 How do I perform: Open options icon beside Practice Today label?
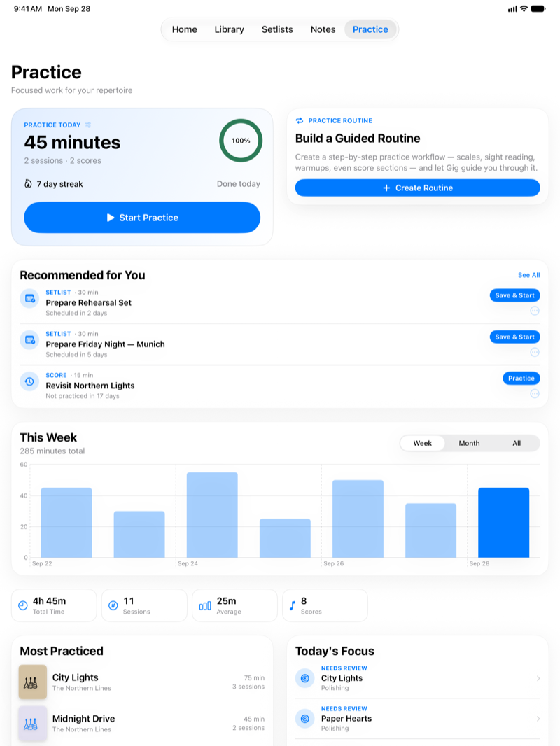click(x=88, y=125)
